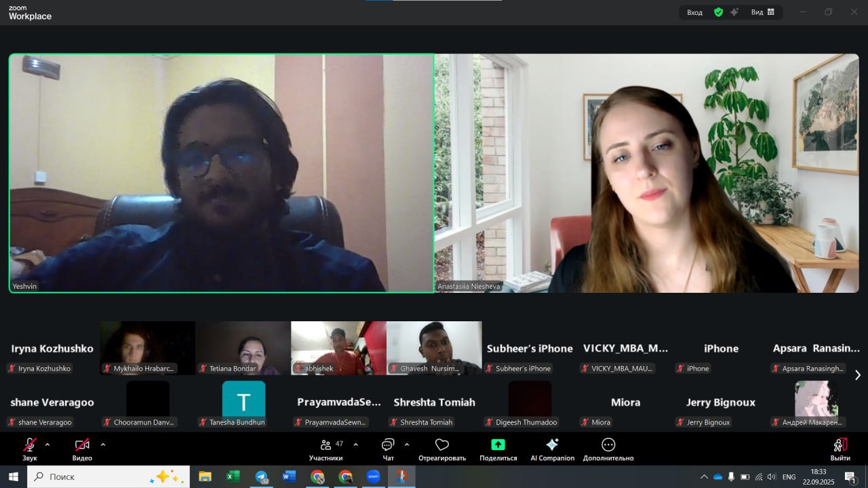
Task: Open the Chat panel
Action: (388, 449)
